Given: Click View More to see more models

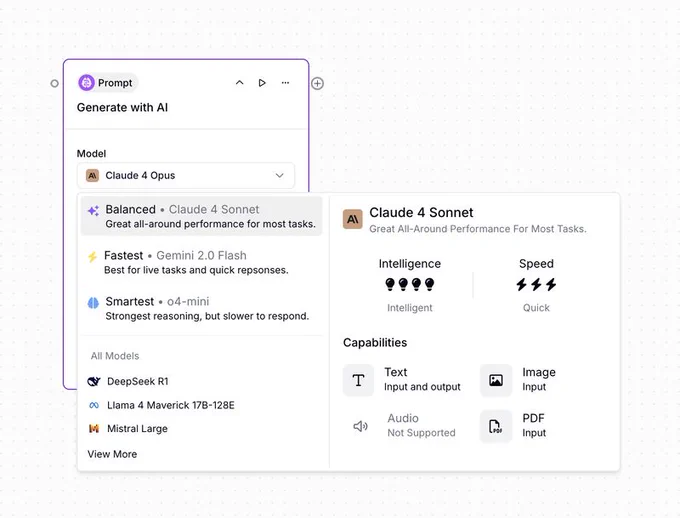Looking at the screenshot, I should (112, 454).
